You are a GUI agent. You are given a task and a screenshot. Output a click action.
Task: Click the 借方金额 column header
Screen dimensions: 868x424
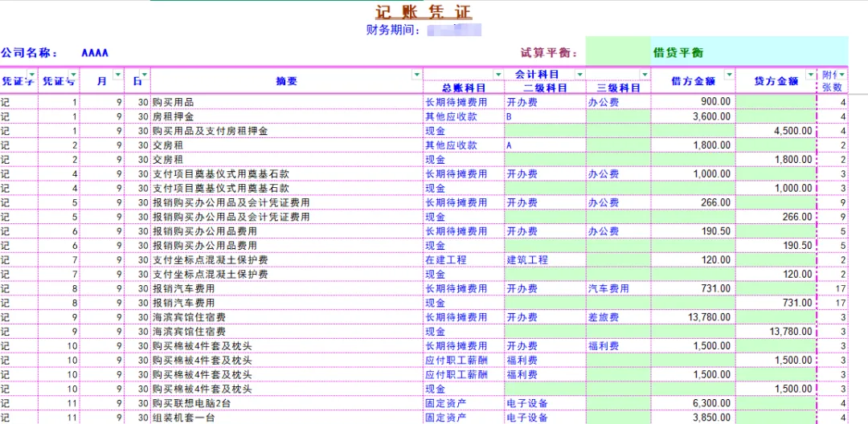[x=693, y=81]
